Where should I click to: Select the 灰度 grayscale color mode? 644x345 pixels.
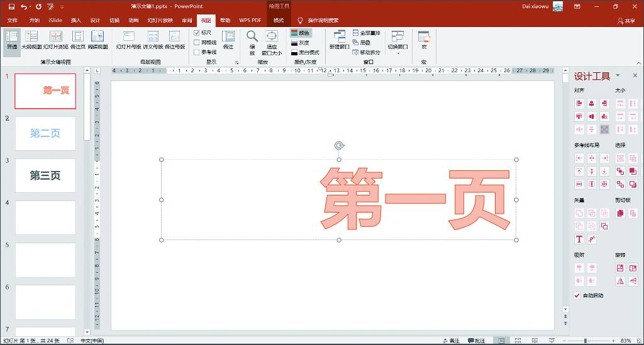click(299, 43)
